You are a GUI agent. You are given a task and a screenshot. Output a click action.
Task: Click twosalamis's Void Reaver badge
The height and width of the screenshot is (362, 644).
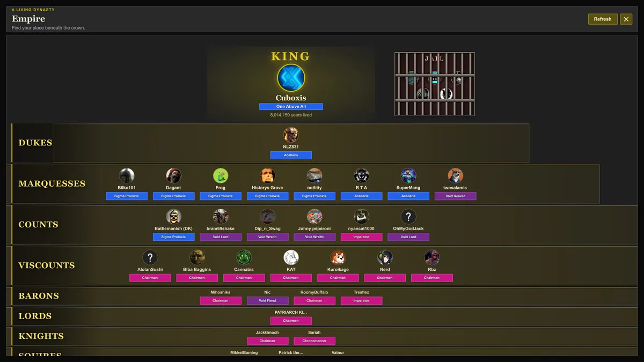click(x=455, y=196)
